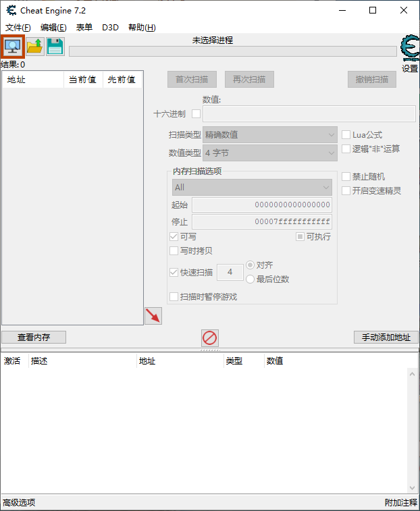Click the Cheat Engine title bar app icon
This screenshot has width=420, height=511.
point(11,10)
